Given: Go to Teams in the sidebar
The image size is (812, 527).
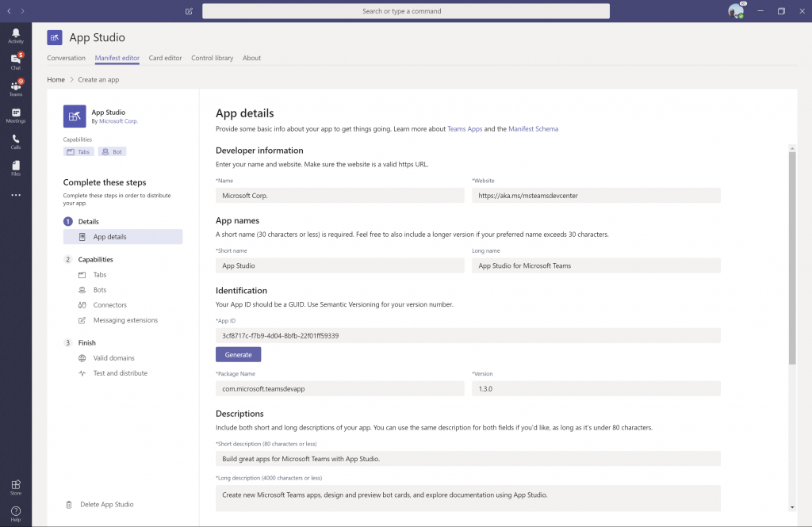Looking at the screenshot, I should 15,88.
